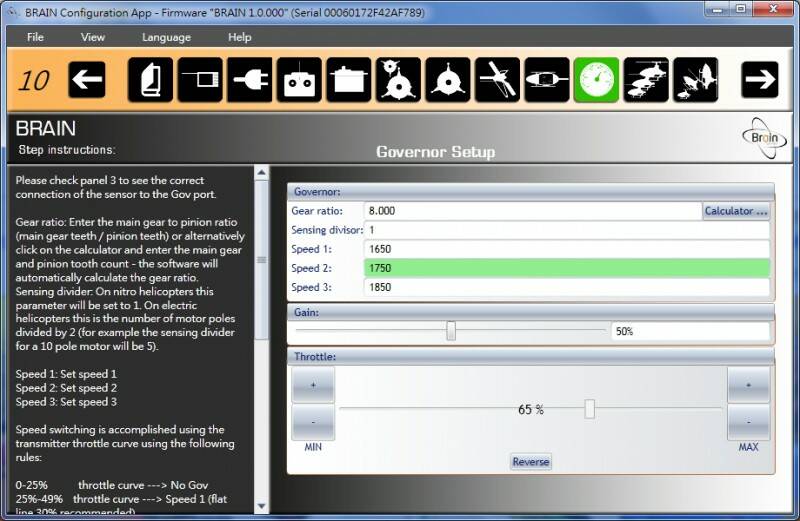The image size is (800, 521).
Task: Select the servo setup icon
Action: click(x=349, y=80)
